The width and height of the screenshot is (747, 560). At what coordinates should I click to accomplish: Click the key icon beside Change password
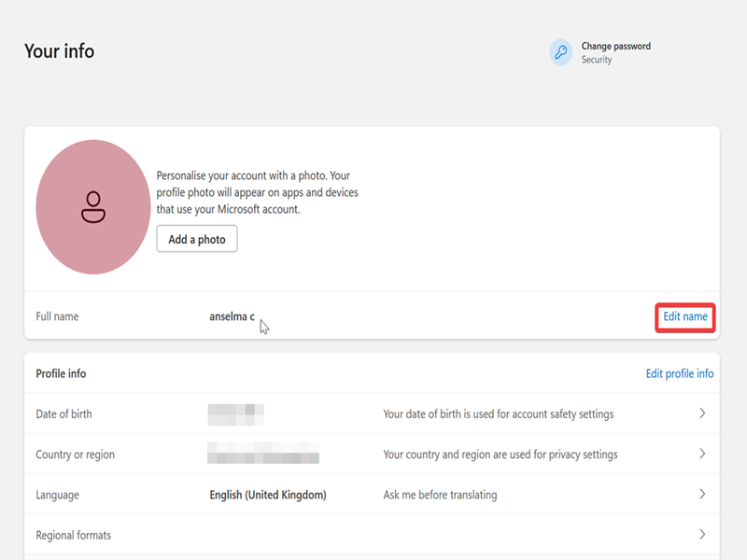coord(560,52)
